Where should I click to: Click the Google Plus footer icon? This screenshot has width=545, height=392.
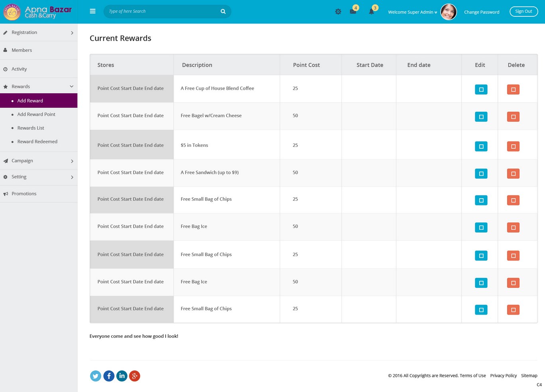(x=135, y=376)
